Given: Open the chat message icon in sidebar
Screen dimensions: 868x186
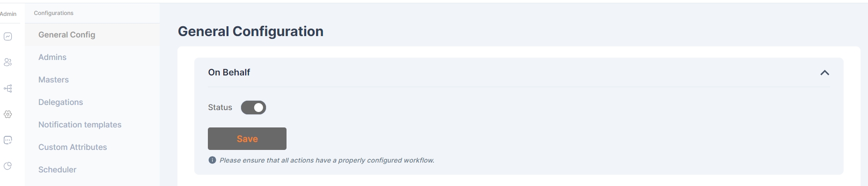Looking at the screenshot, I should pos(8,140).
